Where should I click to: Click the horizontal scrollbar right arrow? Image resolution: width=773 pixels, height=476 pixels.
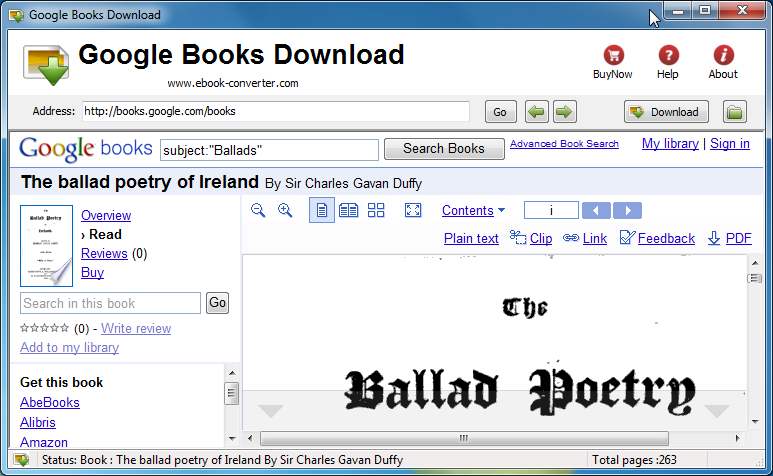pyautogui.click(x=738, y=438)
